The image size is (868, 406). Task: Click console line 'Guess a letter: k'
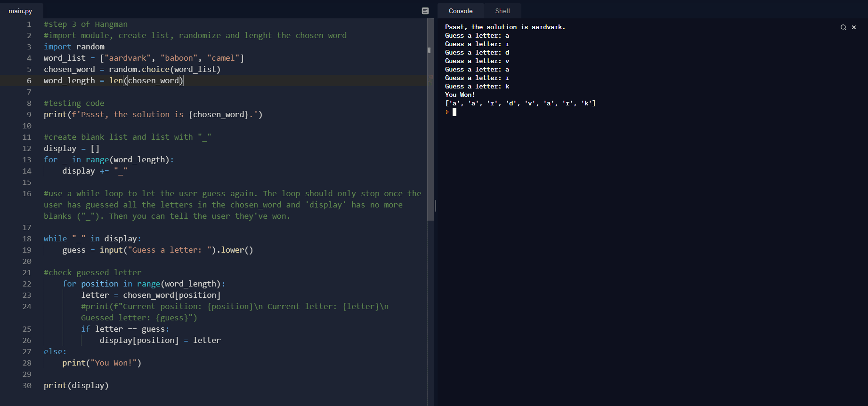coord(477,87)
